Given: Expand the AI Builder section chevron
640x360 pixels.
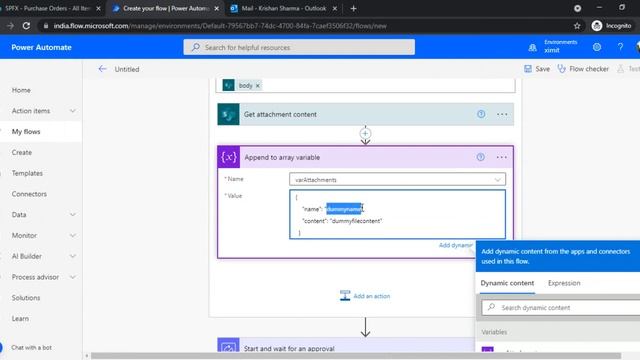Looking at the screenshot, I should [73, 256].
